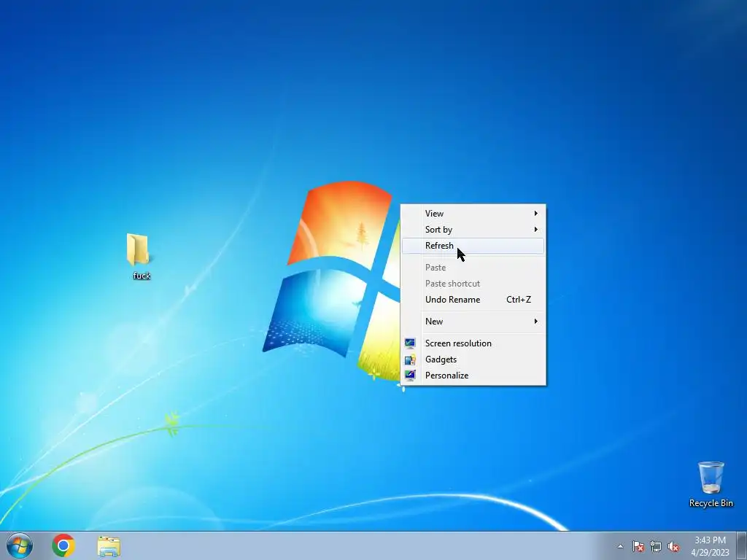Open Screen resolution from the context menu
Image resolution: width=747 pixels, height=560 pixels.
(473, 343)
